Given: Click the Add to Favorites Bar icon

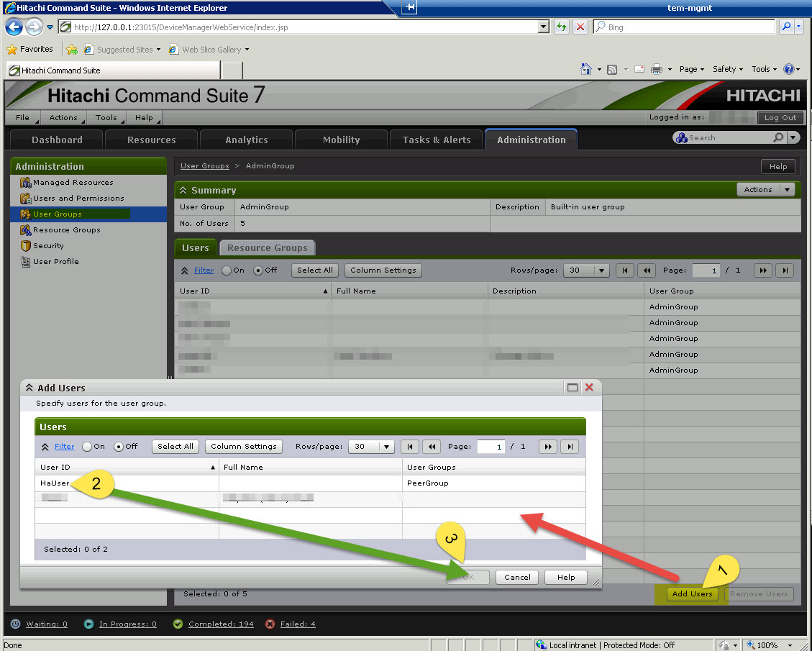Looking at the screenshot, I should (72, 49).
